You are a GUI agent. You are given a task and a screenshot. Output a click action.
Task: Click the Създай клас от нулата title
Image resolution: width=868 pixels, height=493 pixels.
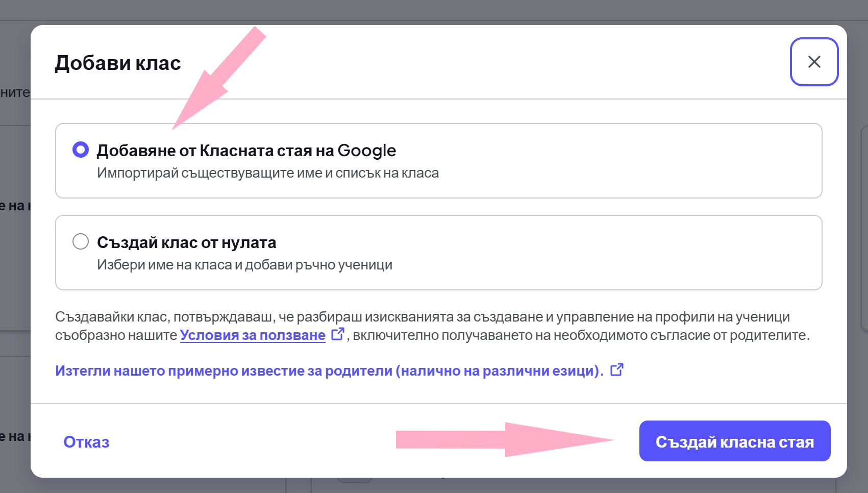pyautogui.click(x=187, y=242)
